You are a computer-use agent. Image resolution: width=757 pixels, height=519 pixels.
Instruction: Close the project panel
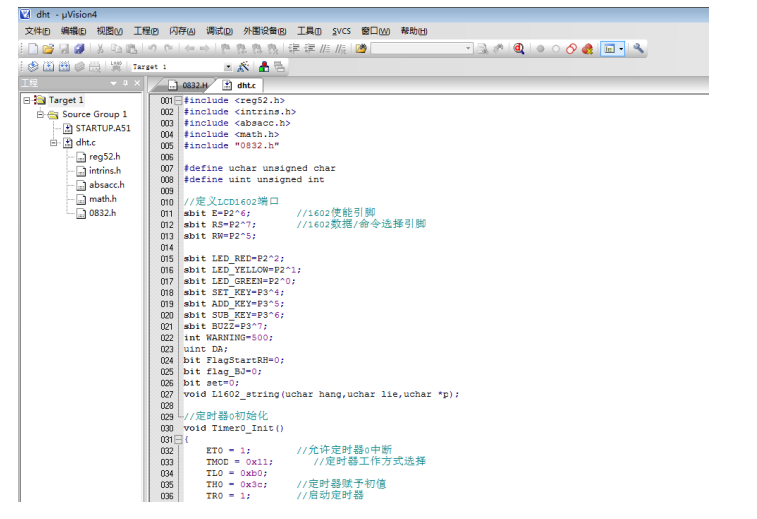coord(137,84)
